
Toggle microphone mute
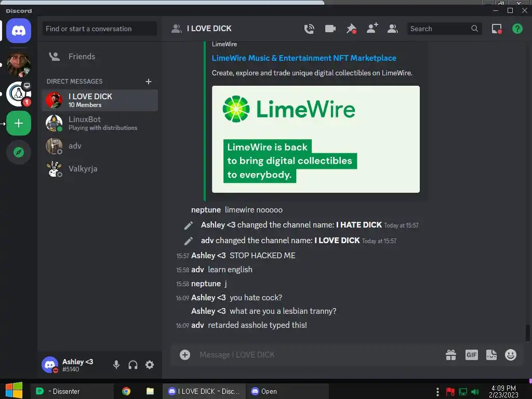click(116, 365)
